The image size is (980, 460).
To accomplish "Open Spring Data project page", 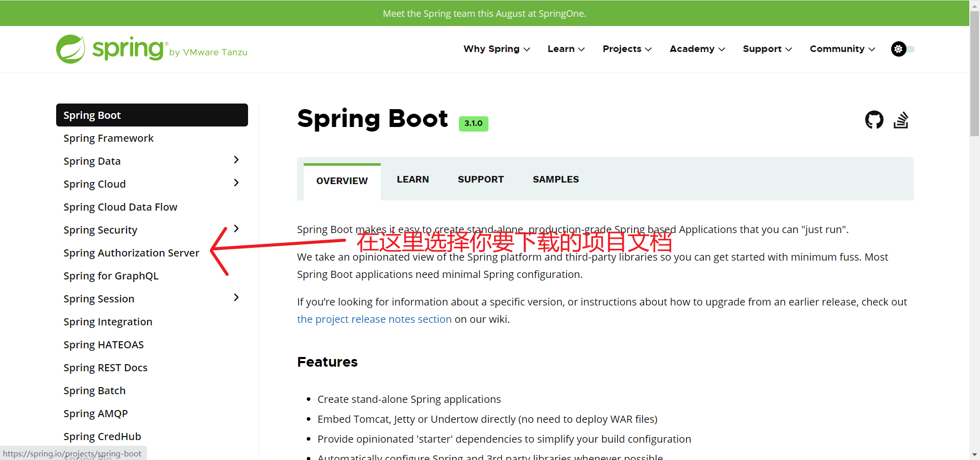I will point(92,161).
